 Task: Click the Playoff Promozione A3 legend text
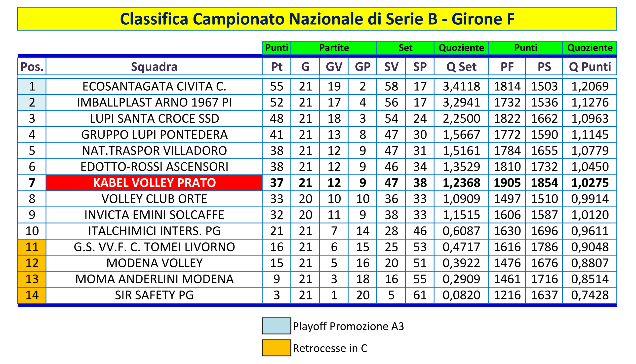click(x=348, y=326)
